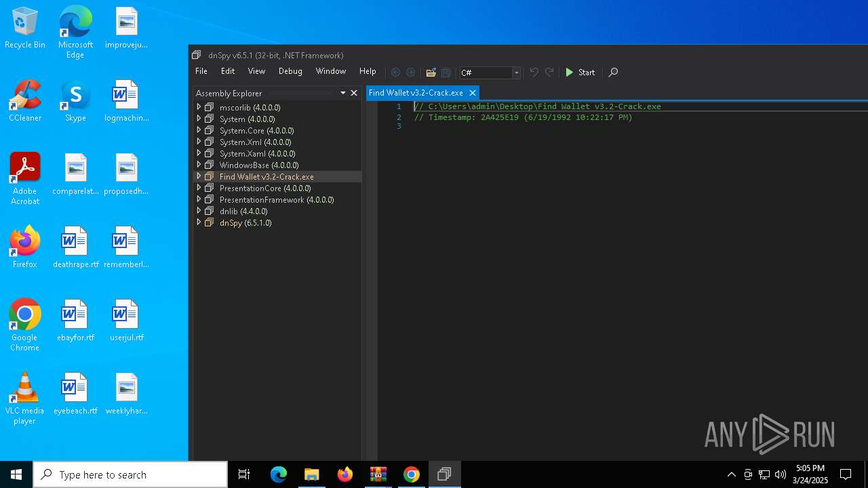Open the View menu
This screenshot has width=868, height=488.
pos(256,71)
